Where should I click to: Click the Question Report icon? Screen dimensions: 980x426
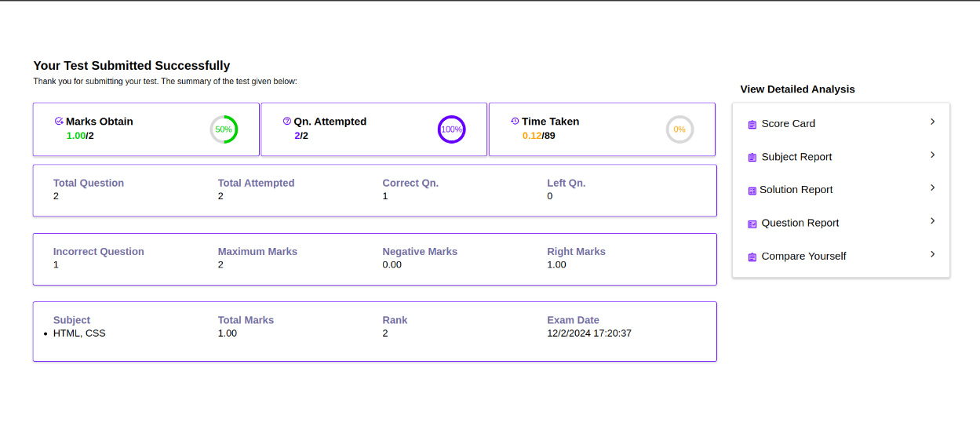752,224
